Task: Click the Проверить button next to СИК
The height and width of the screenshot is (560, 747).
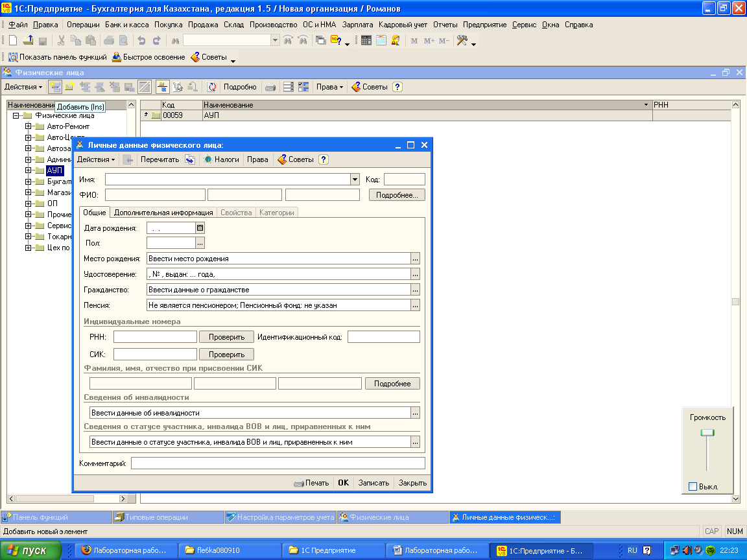Action: click(x=226, y=355)
